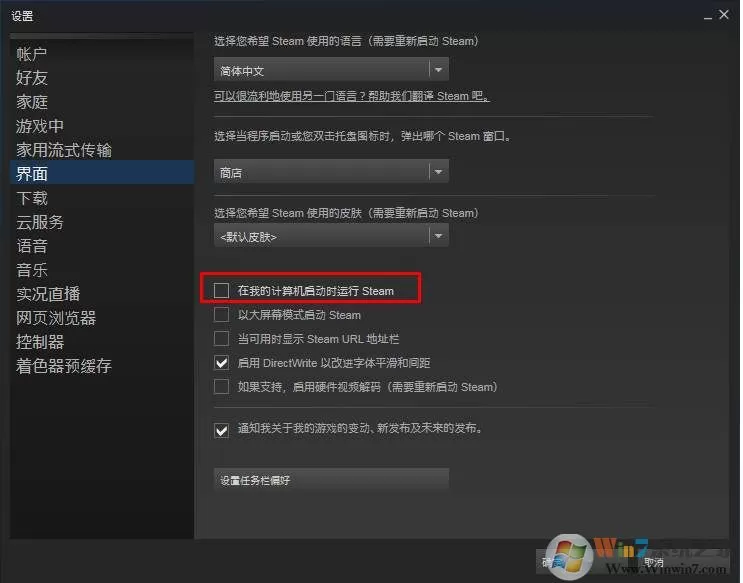Uncheck 启用 DirectWrite font smoothing checkbox
Screen dimensions: 743x583
point(221,363)
